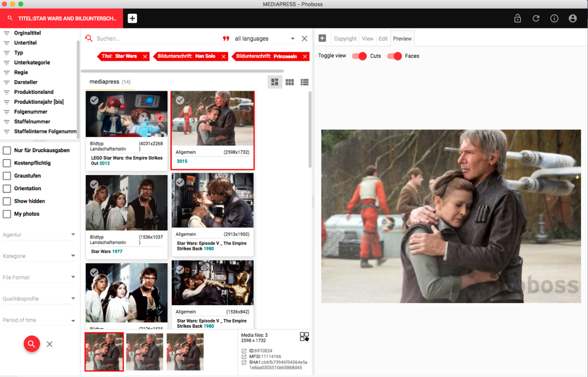Click the refresh icon in top bar

(x=536, y=19)
